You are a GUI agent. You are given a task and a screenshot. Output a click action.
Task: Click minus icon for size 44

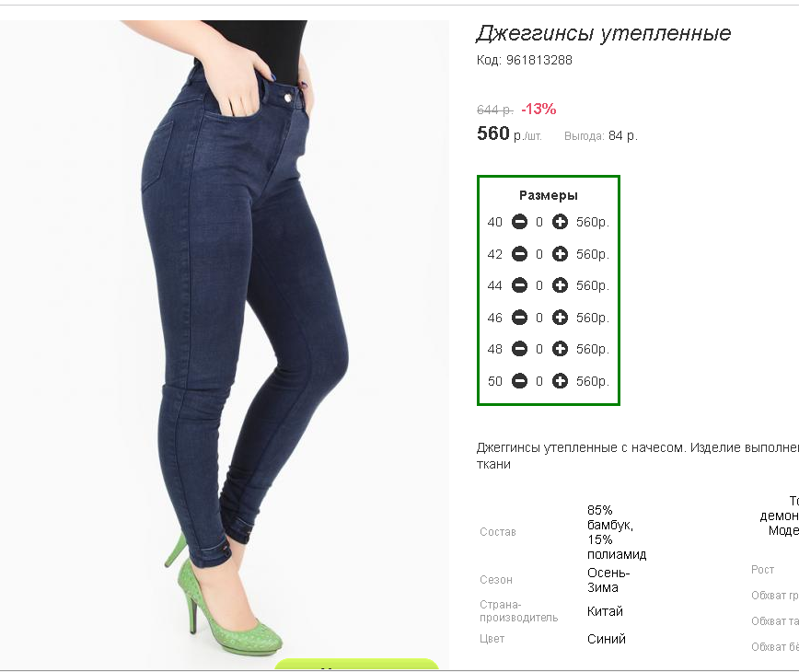pos(519,285)
